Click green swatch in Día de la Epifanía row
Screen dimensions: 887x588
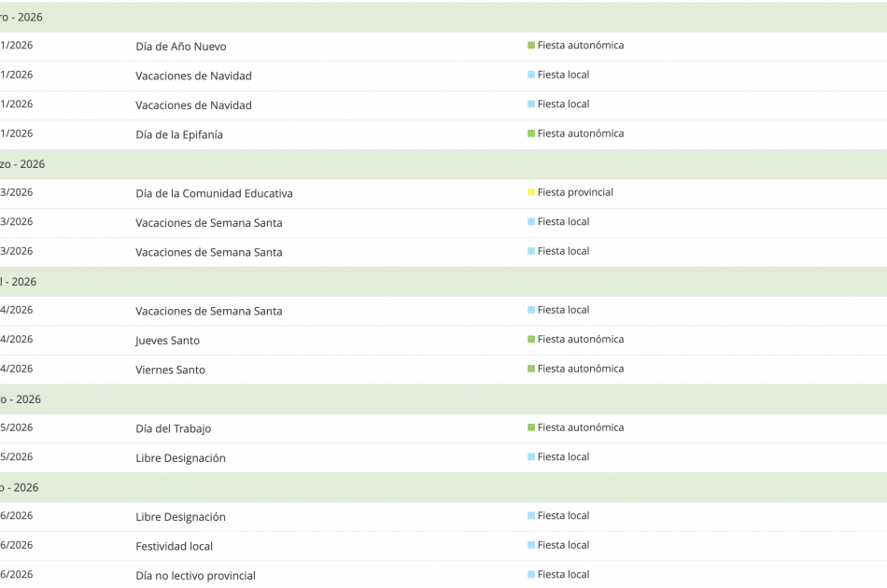point(531,133)
